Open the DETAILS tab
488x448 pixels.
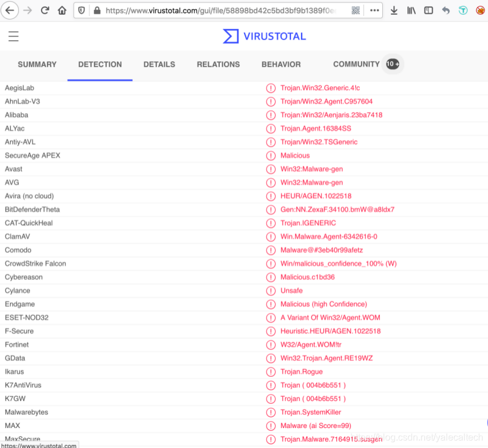point(159,65)
